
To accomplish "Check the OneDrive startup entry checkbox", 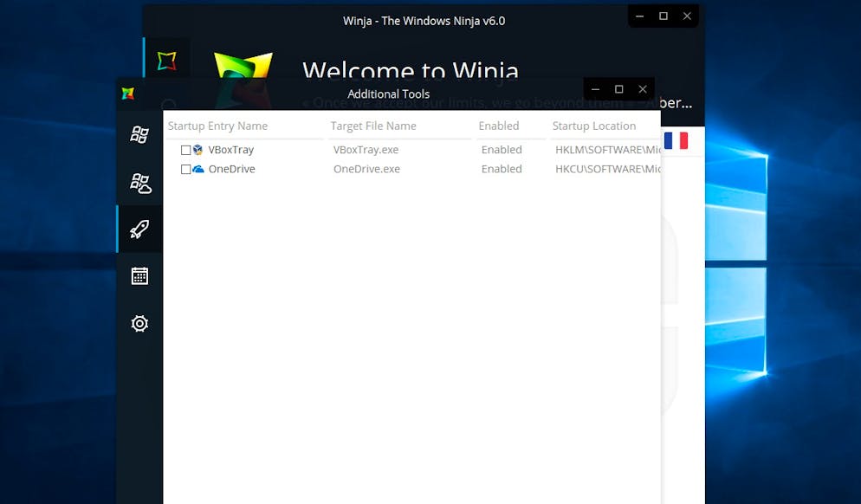I will click(x=185, y=169).
